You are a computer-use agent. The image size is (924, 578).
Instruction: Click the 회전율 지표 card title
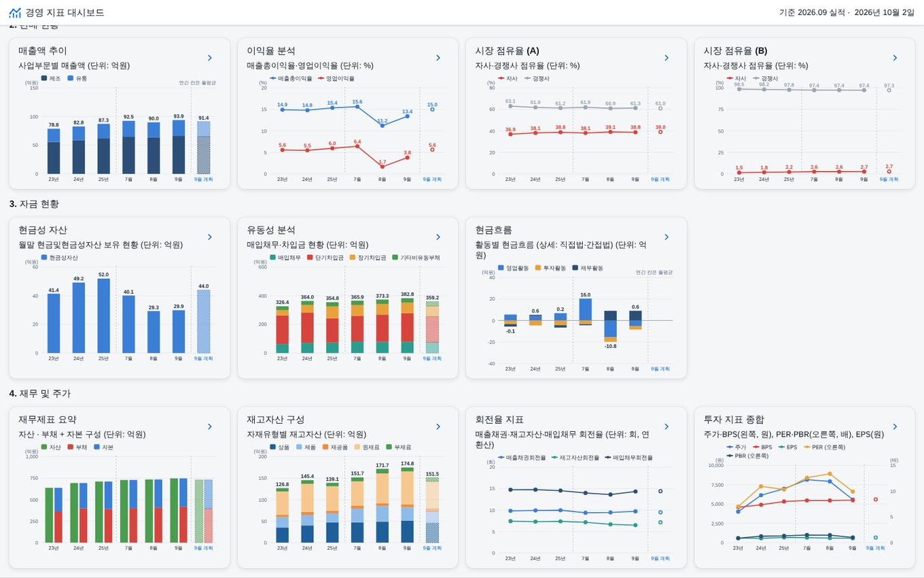(499, 420)
